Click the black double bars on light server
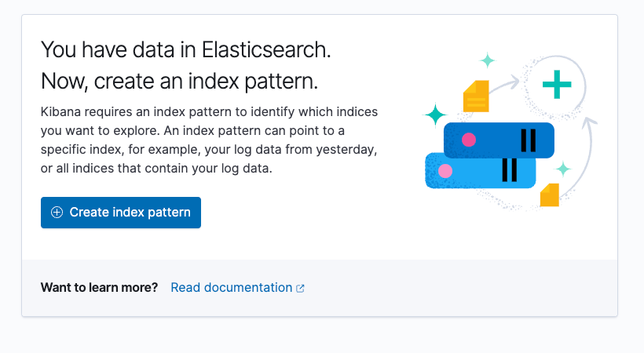 tap(509, 170)
